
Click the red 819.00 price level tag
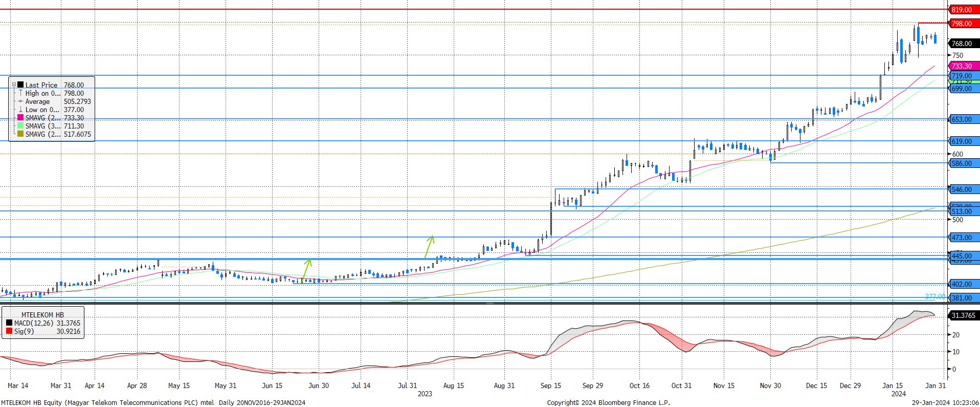coord(964,10)
